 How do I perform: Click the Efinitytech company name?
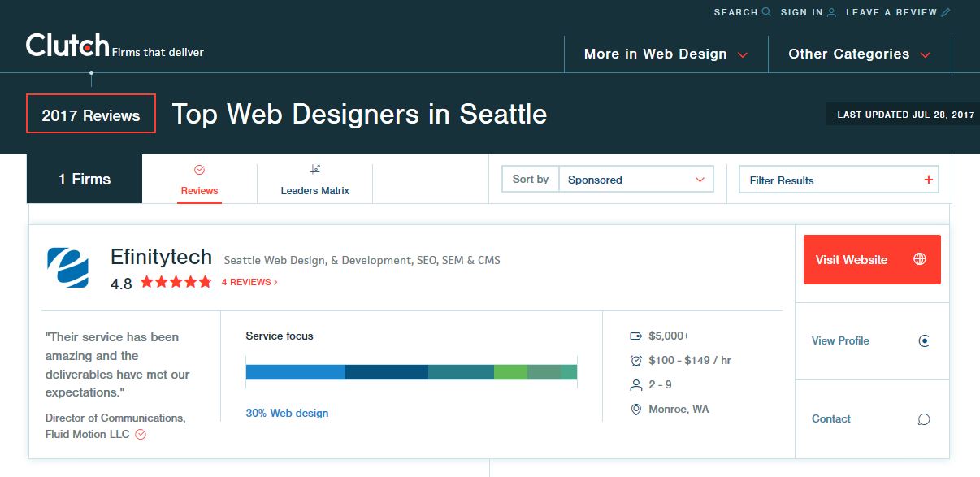161,258
